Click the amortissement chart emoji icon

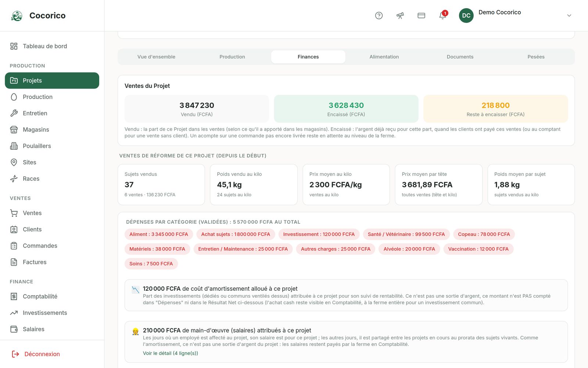click(136, 290)
